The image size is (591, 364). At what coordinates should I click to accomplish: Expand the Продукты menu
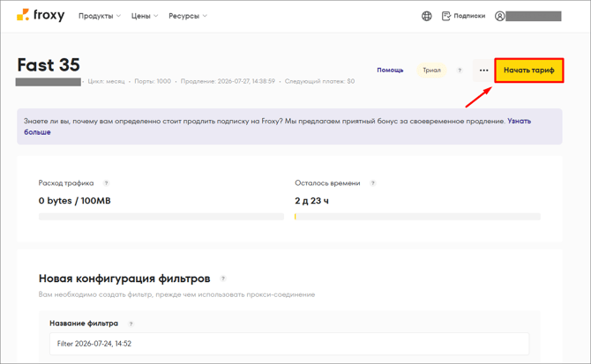(x=100, y=16)
